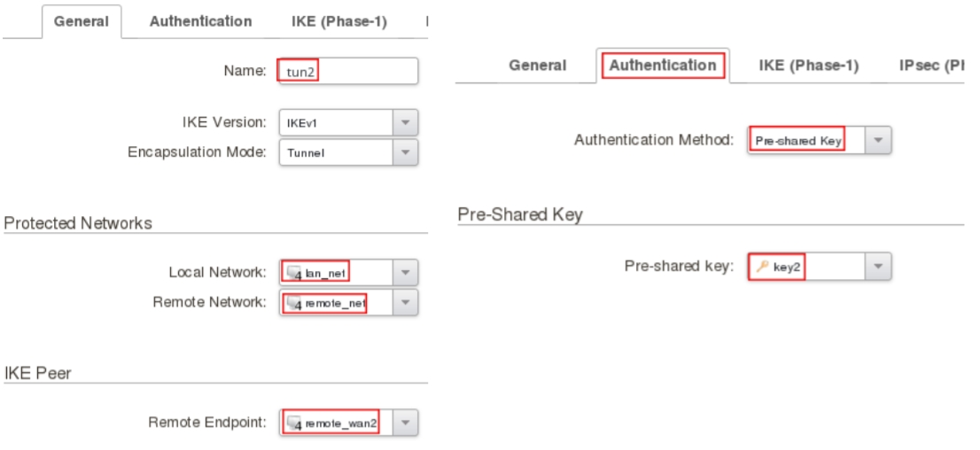Select the highlighted Authentication tab on the right
Viewport: 980px width, 450px height.
[663, 66]
